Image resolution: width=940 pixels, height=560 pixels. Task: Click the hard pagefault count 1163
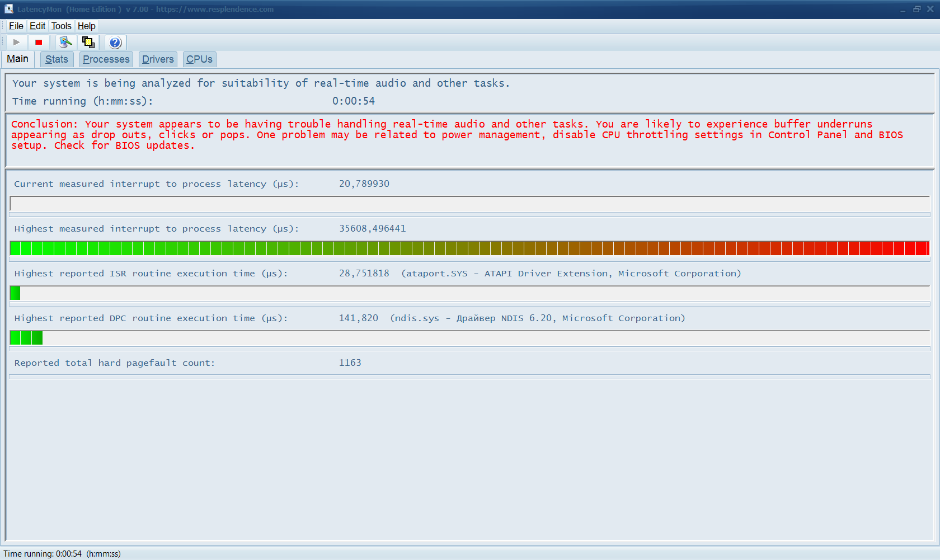coord(350,363)
